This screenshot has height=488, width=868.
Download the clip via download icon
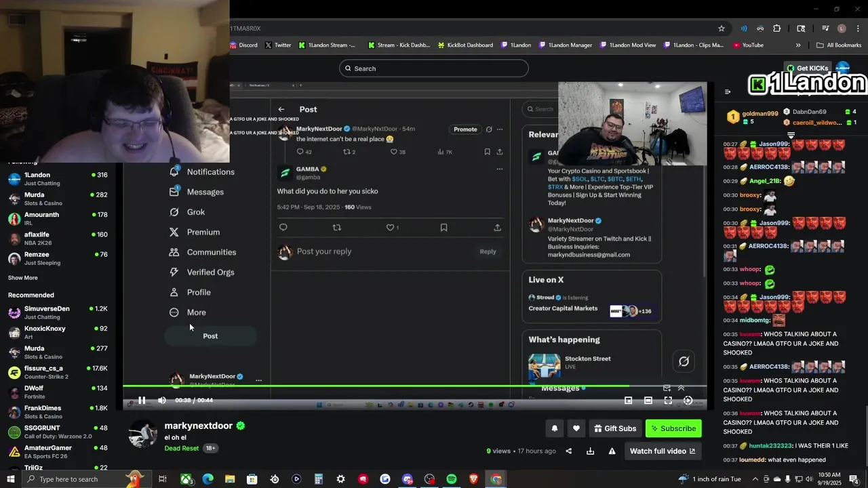(590, 451)
